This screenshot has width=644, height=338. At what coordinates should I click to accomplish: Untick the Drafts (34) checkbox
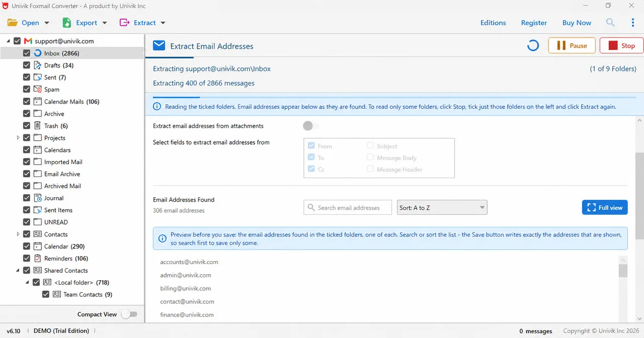(x=27, y=65)
